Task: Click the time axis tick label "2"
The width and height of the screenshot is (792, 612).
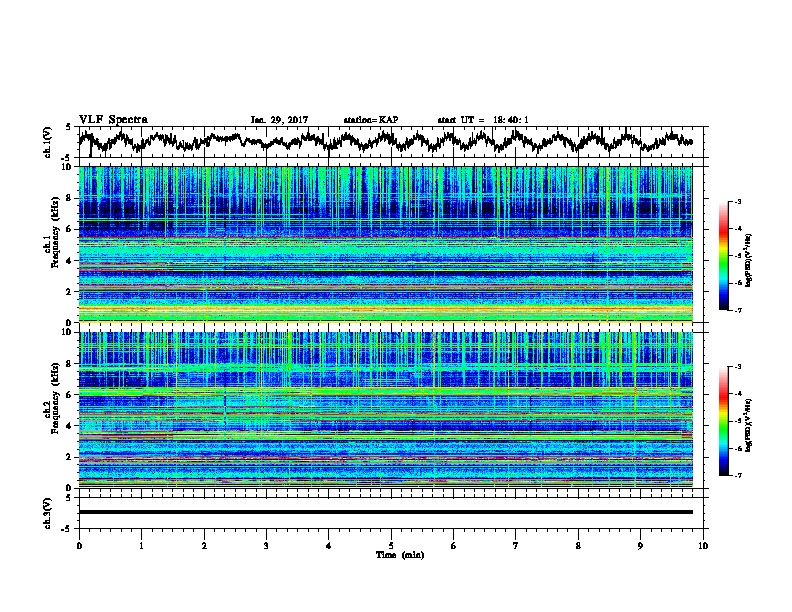Action: pos(204,546)
